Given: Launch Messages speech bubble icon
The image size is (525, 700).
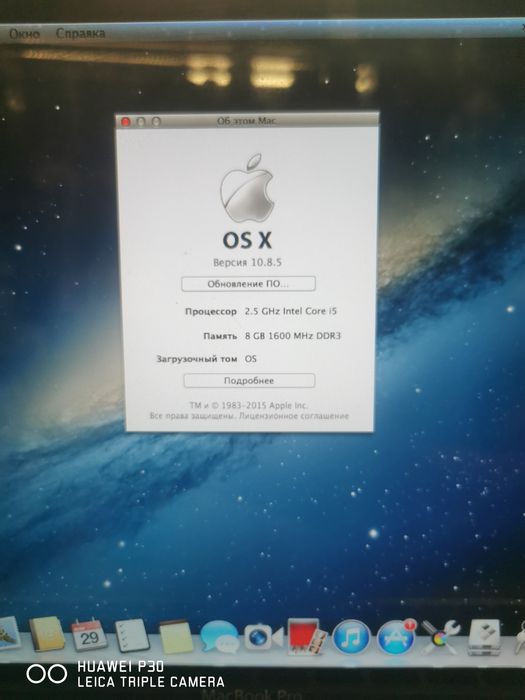Looking at the screenshot, I should (x=219, y=637).
